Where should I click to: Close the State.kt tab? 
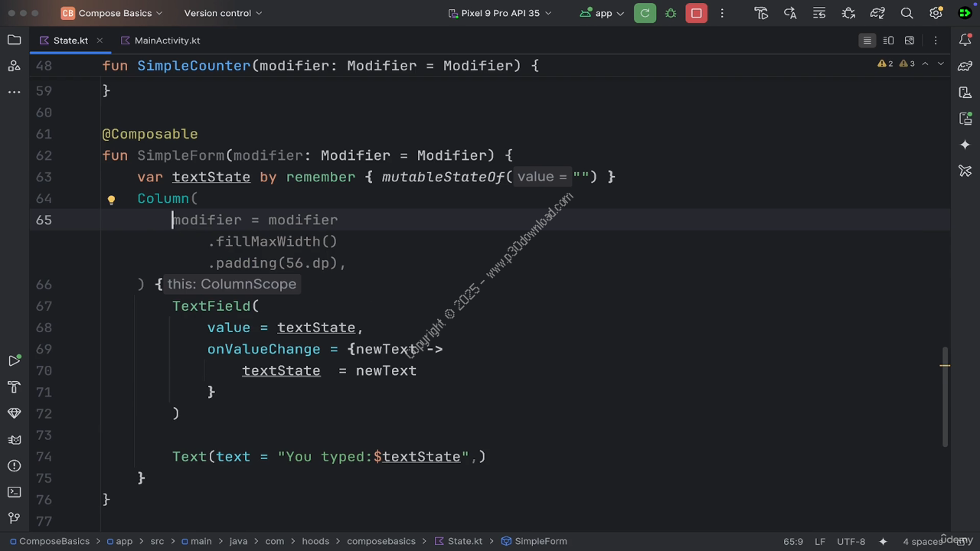[100, 41]
